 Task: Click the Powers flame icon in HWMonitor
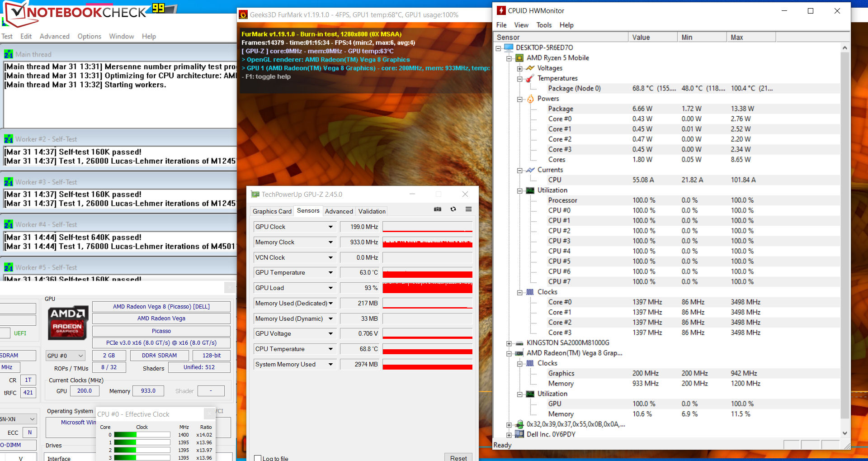pyautogui.click(x=530, y=99)
